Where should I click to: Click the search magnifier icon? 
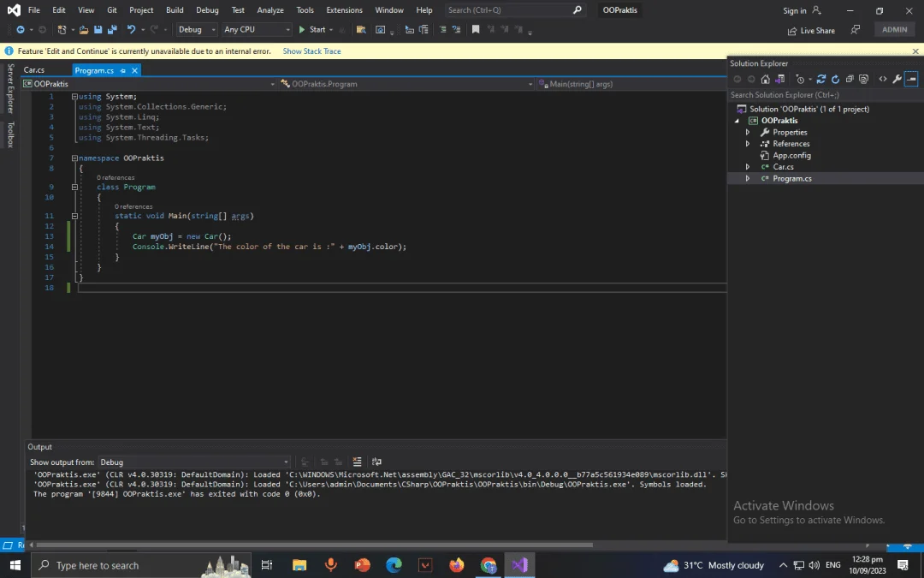click(x=577, y=10)
